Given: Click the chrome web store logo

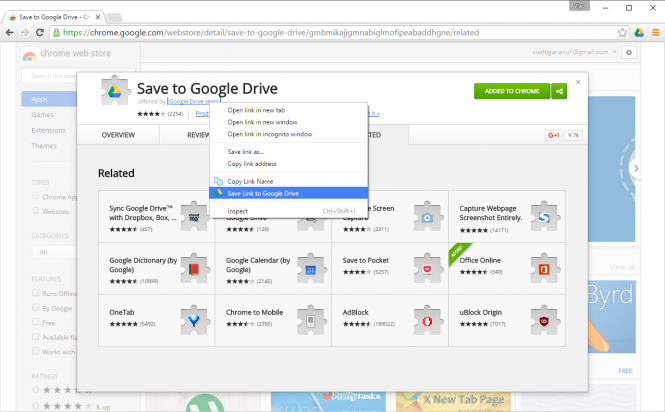Looking at the screenshot, I should pyautogui.click(x=29, y=55).
